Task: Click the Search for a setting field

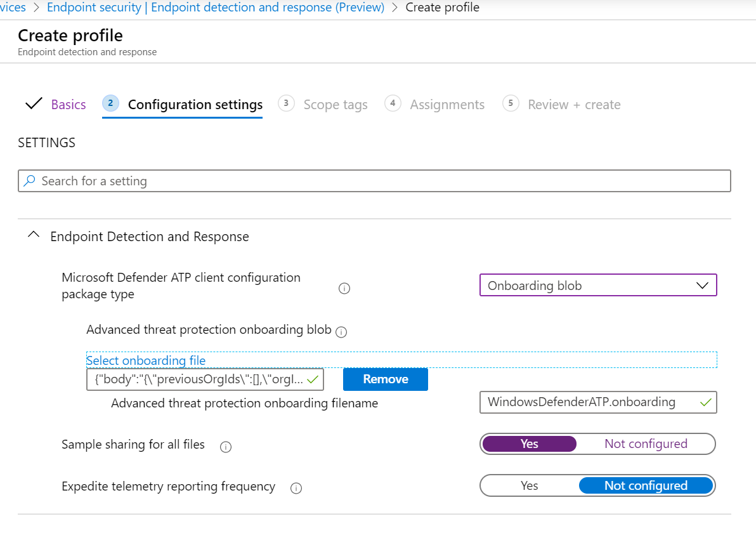Action: pos(381,181)
